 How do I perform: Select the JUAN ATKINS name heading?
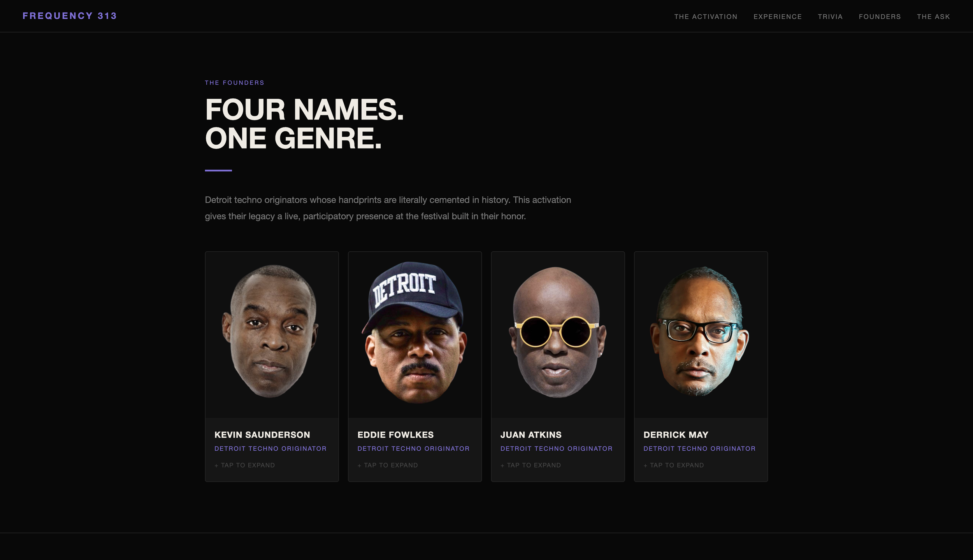click(x=531, y=435)
